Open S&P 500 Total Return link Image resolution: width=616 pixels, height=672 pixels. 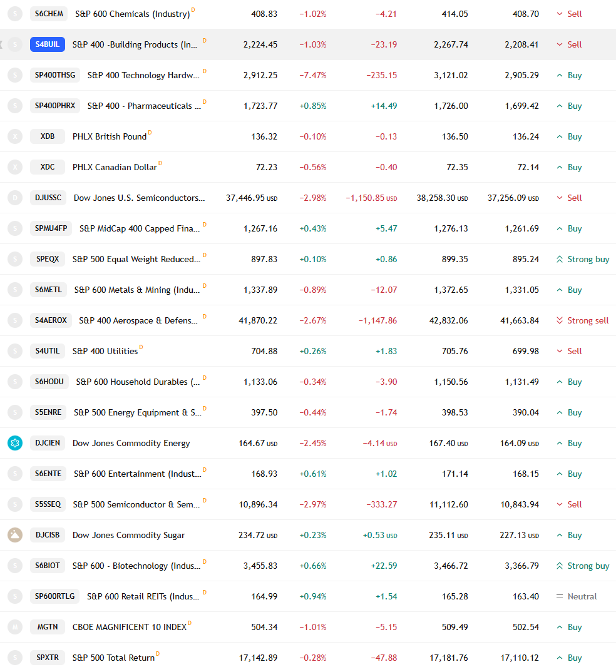click(x=113, y=658)
